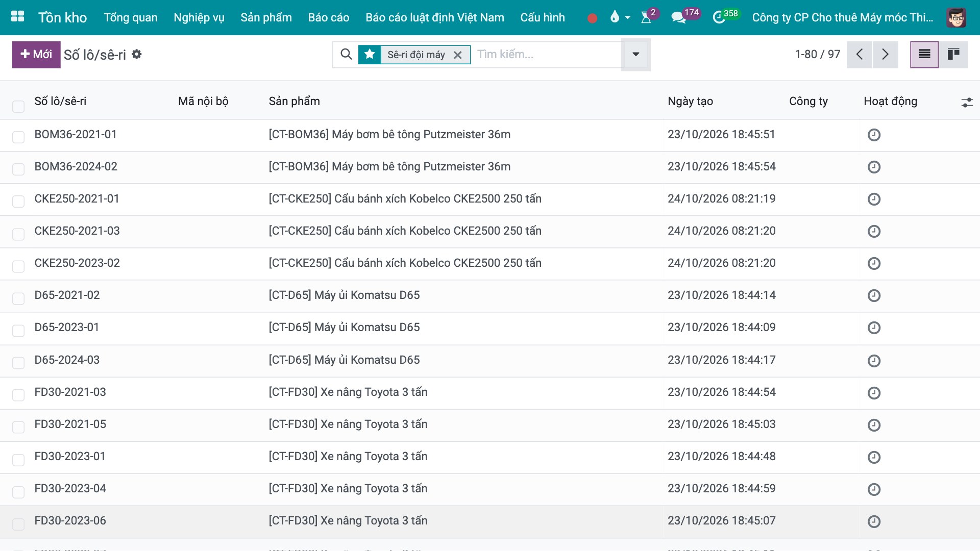This screenshot has width=980, height=551.
Task: Open the user avatar menu
Action: pyautogui.click(x=956, y=17)
